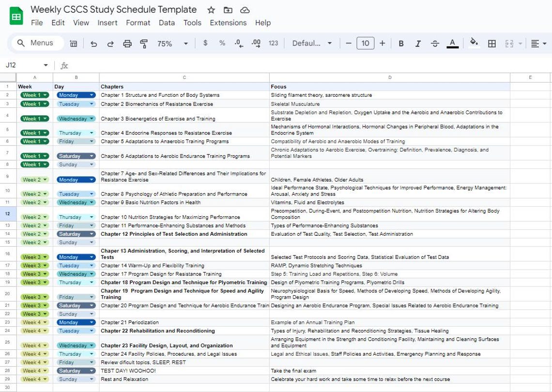Open the fill color bucket
The image size is (552, 392).
[x=474, y=43]
